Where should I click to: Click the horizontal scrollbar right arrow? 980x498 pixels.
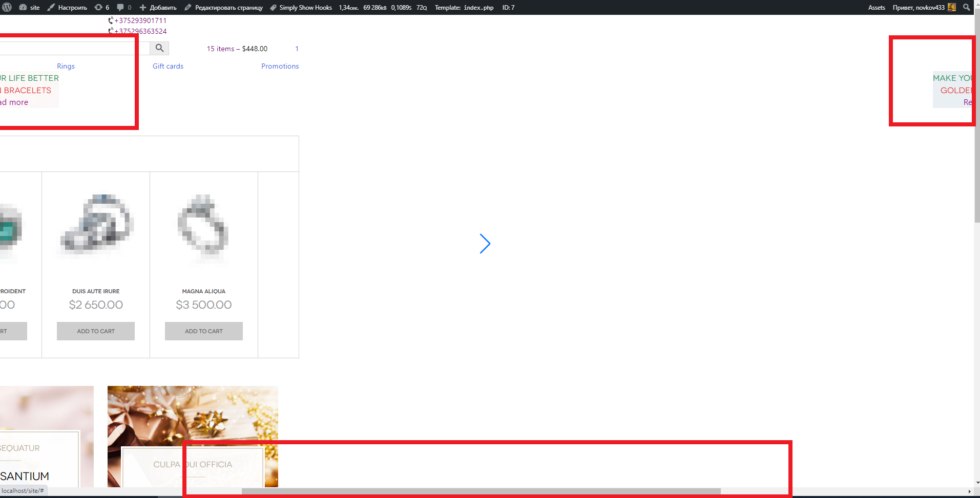970,491
